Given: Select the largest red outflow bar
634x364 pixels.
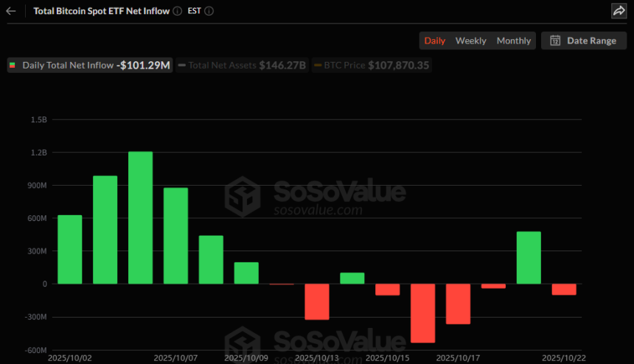Looking at the screenshot, I should pyautogui.click(x=422, y=313).
